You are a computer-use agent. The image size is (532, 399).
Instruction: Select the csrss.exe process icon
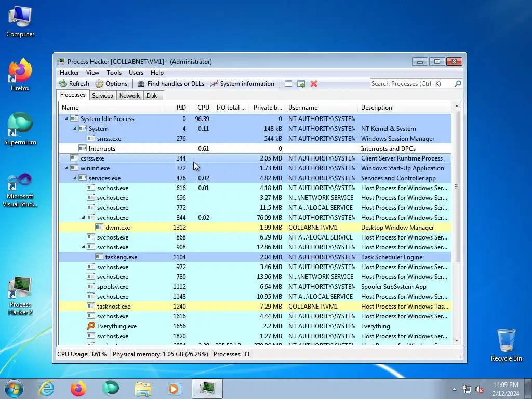pyautogui.click(x=74, y=158)
